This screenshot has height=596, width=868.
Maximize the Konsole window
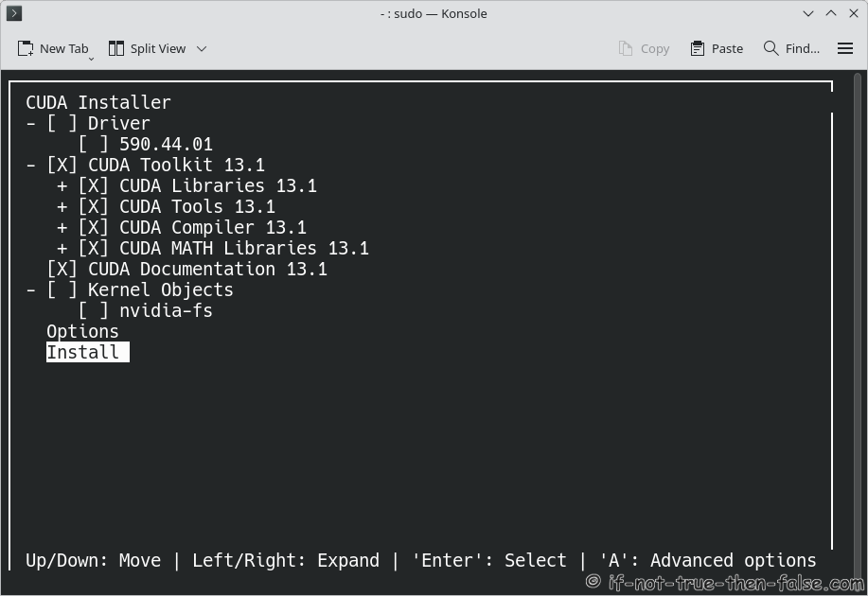(x=831, y=13)
